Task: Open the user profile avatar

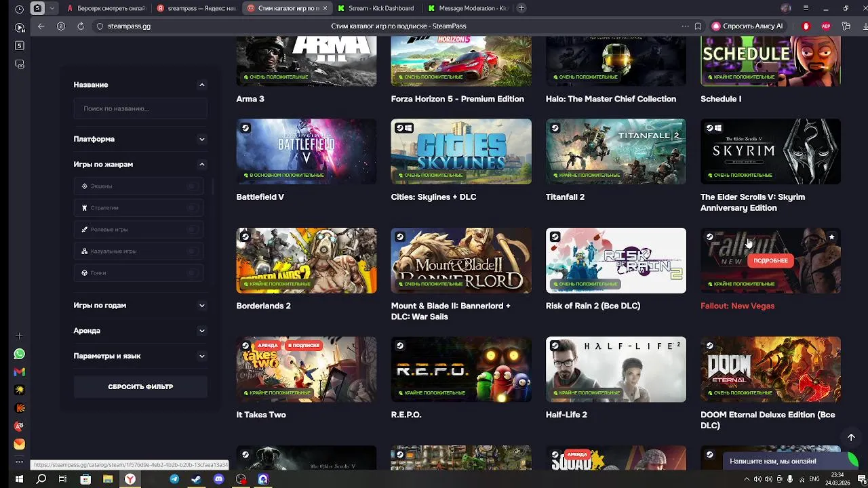Action: click(x=786, y=8)
